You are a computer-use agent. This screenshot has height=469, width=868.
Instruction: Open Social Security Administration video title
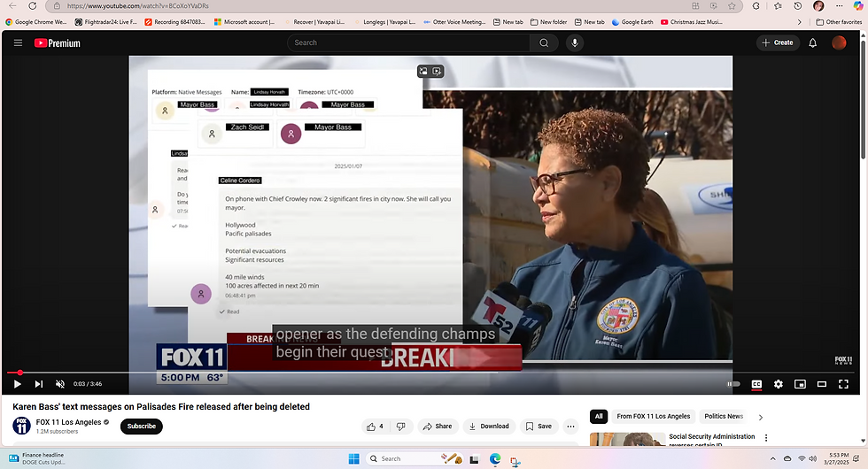(711, 439)
